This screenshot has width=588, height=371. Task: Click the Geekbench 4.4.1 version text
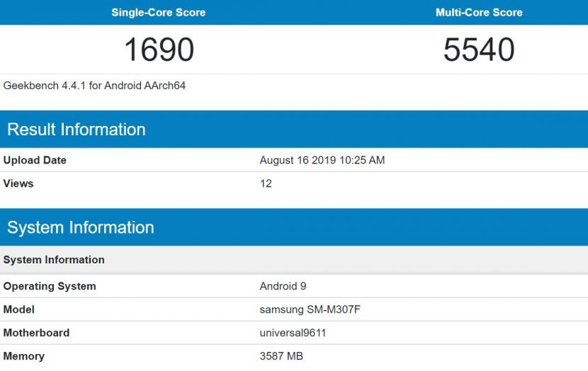pyautogui.click(x=95, y=86)
